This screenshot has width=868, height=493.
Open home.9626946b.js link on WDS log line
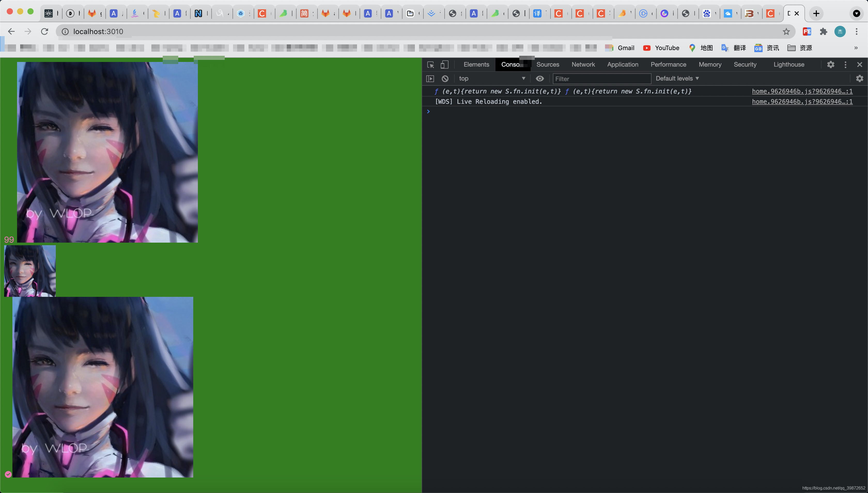pos(802,102)
